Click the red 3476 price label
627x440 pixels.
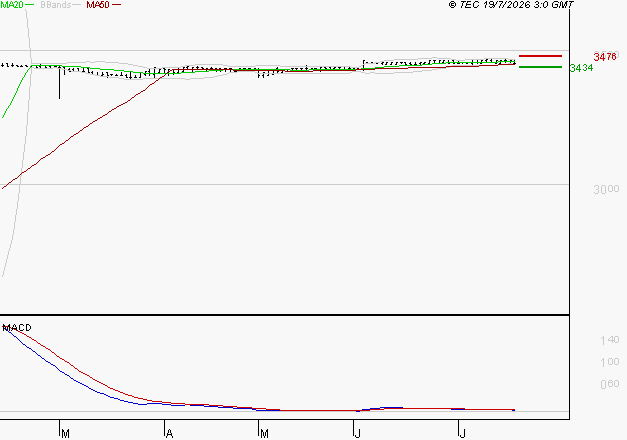point(605,57)
